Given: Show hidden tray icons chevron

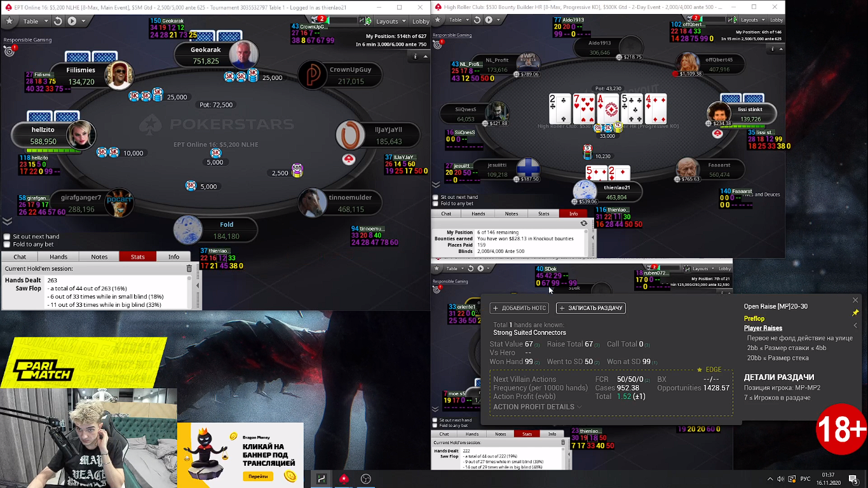Looking at the screenshot, I should click(770, 478).
